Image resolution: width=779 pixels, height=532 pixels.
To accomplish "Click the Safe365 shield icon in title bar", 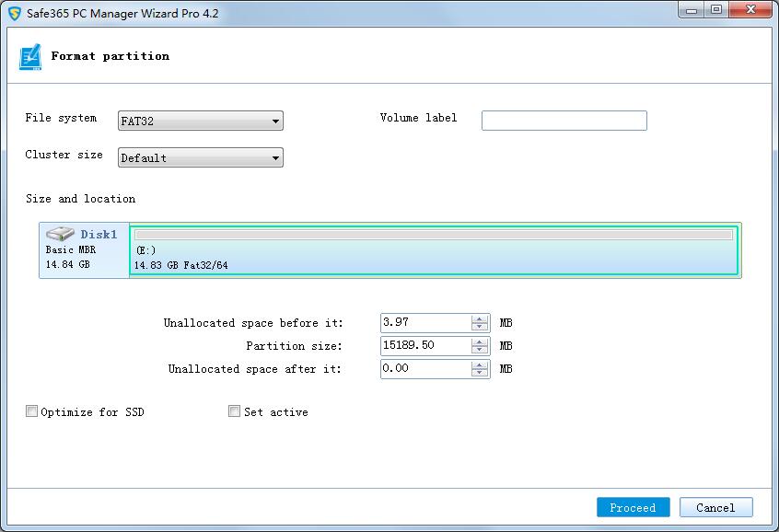I will (x=14, y=14).
